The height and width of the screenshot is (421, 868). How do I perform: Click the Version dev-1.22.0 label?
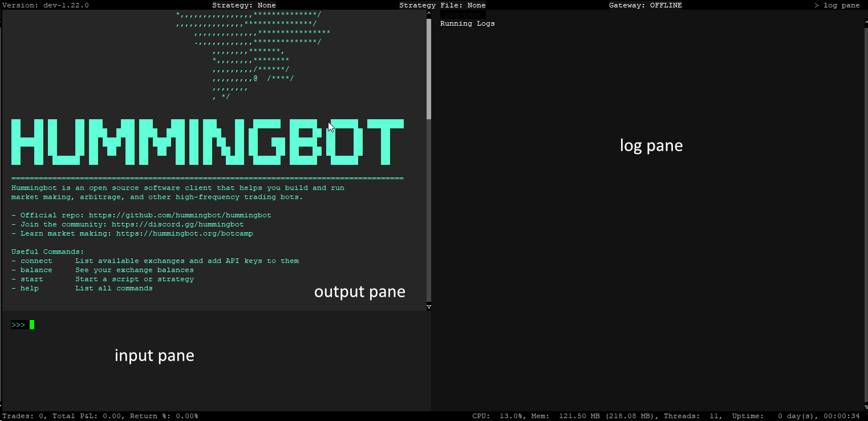pos(46,5)
